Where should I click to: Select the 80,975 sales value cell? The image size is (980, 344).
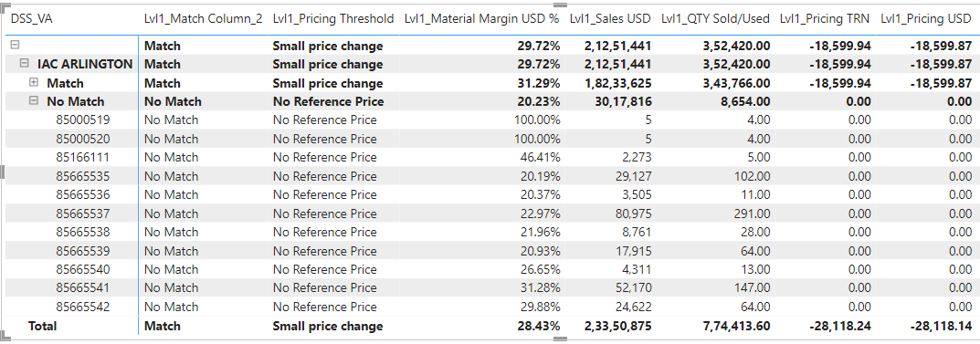click(633, 214)
